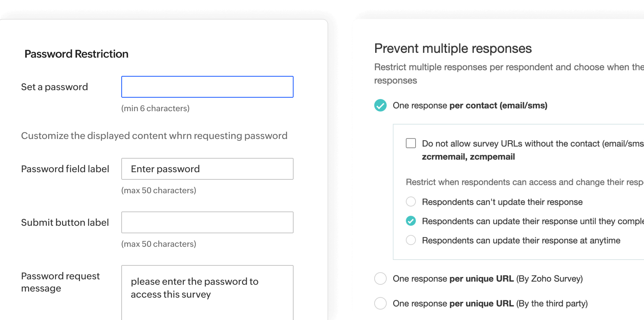Click the Customize the displayed content text
The image size is (644, 320).
pyautogui.click(x=154, y=135)
